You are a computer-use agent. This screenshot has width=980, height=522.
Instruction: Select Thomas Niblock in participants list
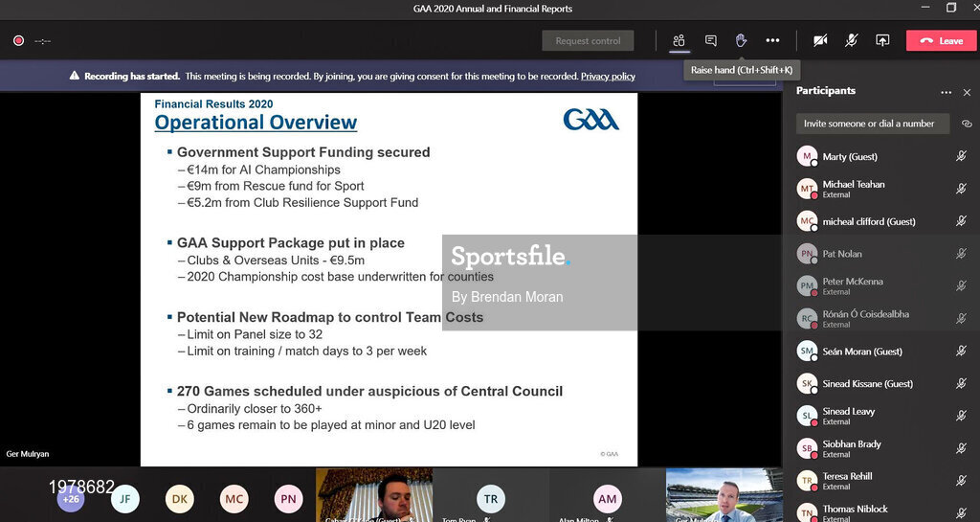[x=881, y=513]
